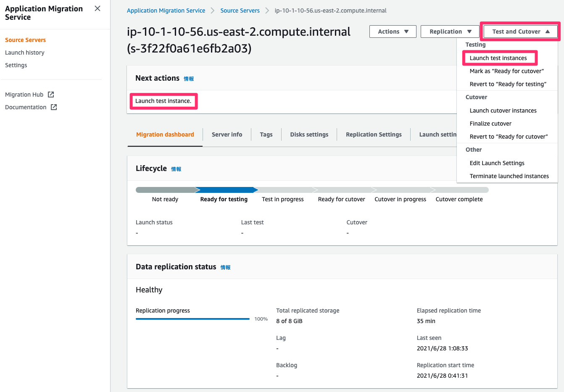This screenshot has width=564, height=392.
Task: Select Terminate launched instances
Action: coord(509,176)
